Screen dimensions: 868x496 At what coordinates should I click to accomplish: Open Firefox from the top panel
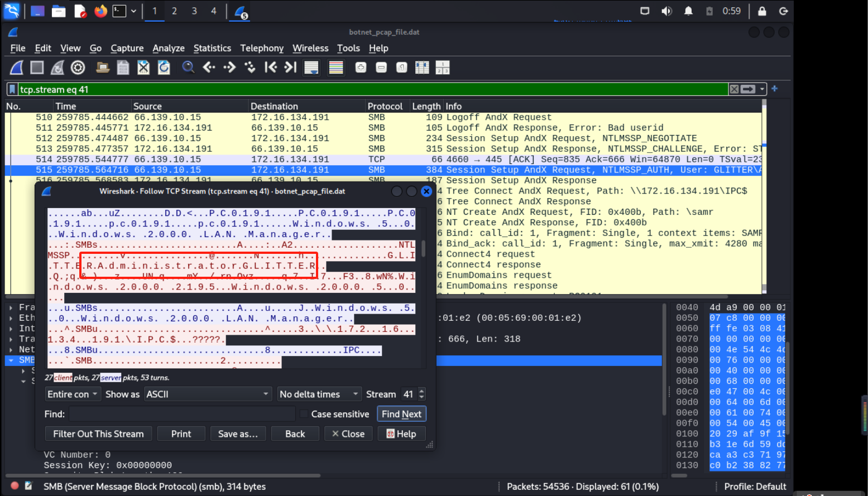point(101,11)
